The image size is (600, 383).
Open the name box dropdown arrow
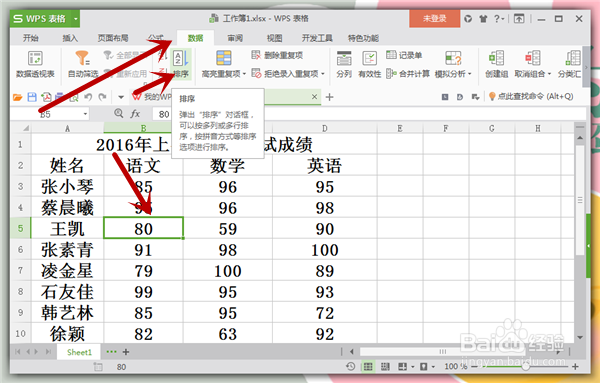[85, 114]
